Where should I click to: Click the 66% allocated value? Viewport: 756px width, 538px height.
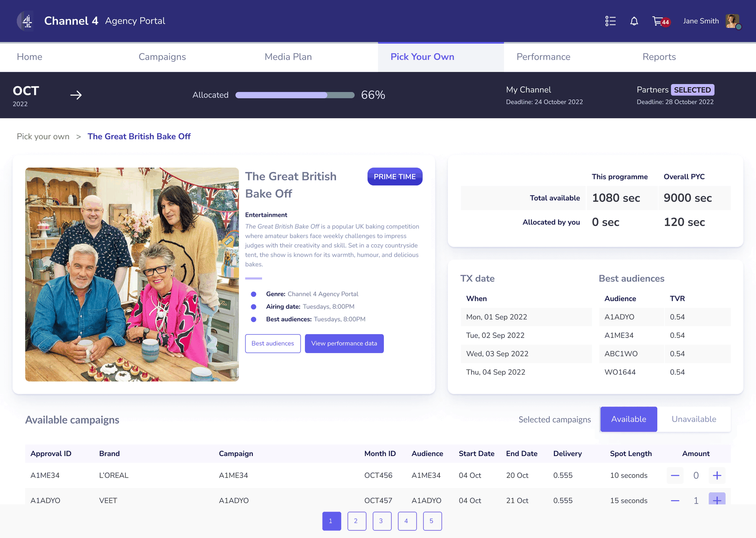tap(373, 95)
